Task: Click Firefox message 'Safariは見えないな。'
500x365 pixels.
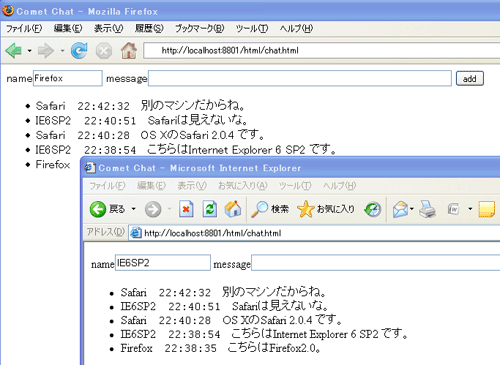Action: 198,120
